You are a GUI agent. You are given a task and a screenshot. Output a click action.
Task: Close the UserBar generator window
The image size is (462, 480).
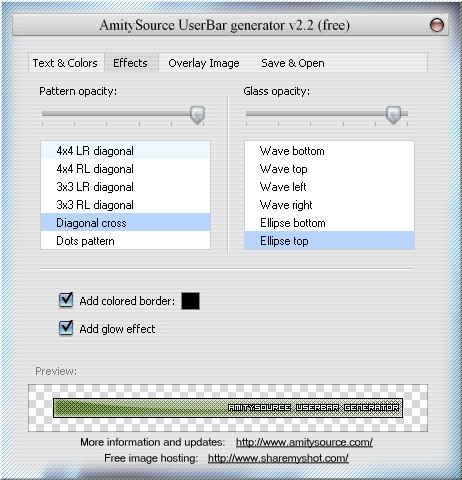(x=436, y=25)
